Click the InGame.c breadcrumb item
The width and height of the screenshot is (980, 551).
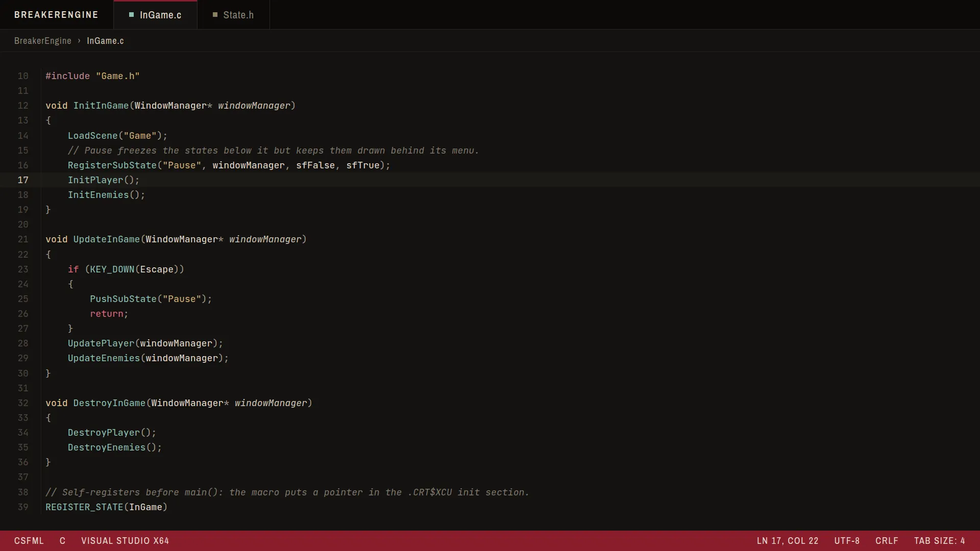[105, 41]
